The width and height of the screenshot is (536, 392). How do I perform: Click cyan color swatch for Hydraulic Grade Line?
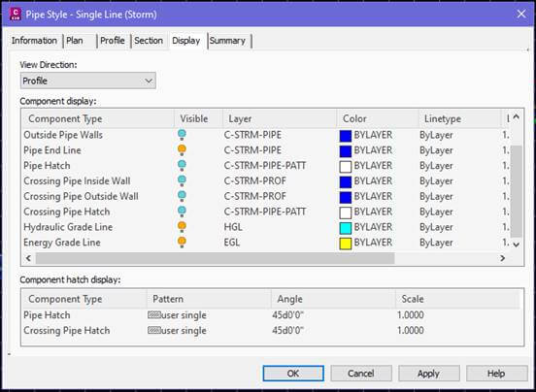[x=346, y=228]
